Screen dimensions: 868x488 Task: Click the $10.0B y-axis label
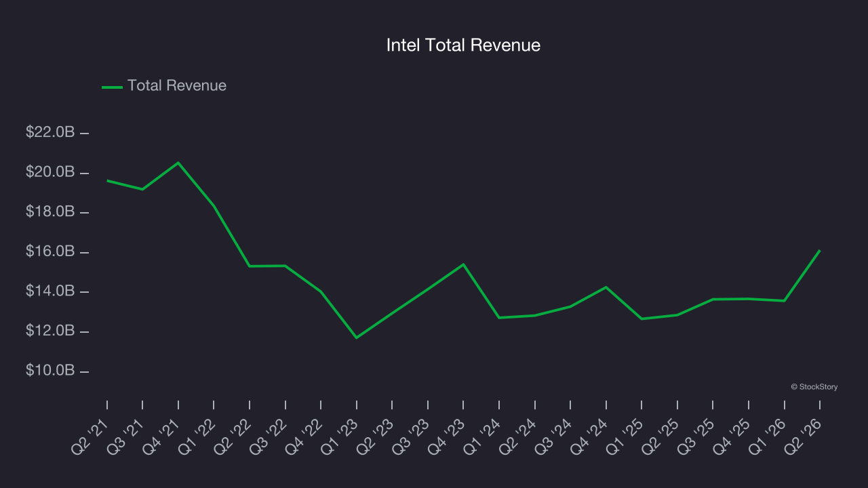tap(50, 371)
